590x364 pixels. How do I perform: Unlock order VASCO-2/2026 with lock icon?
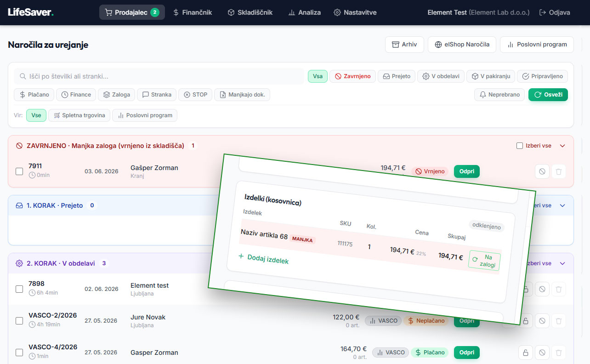(526, 321)
